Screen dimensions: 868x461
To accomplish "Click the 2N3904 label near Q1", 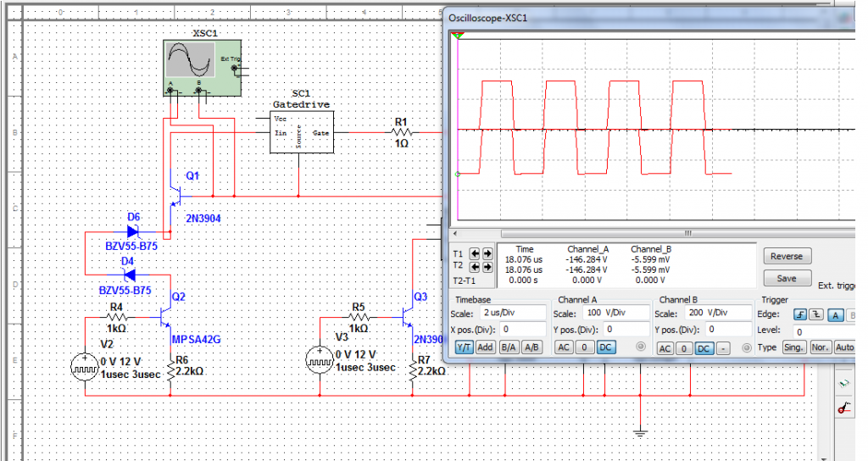I will [x=203, y=219].
